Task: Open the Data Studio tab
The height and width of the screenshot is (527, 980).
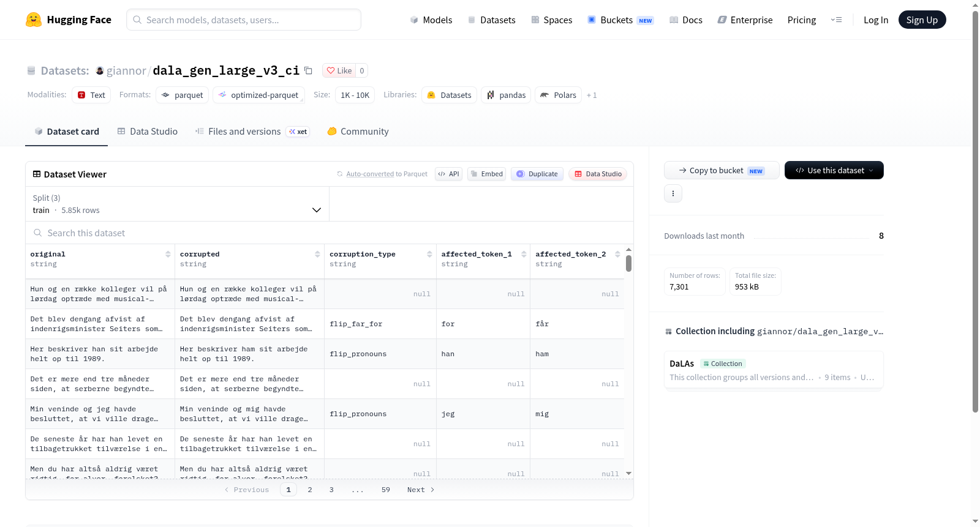Action: 148,131
